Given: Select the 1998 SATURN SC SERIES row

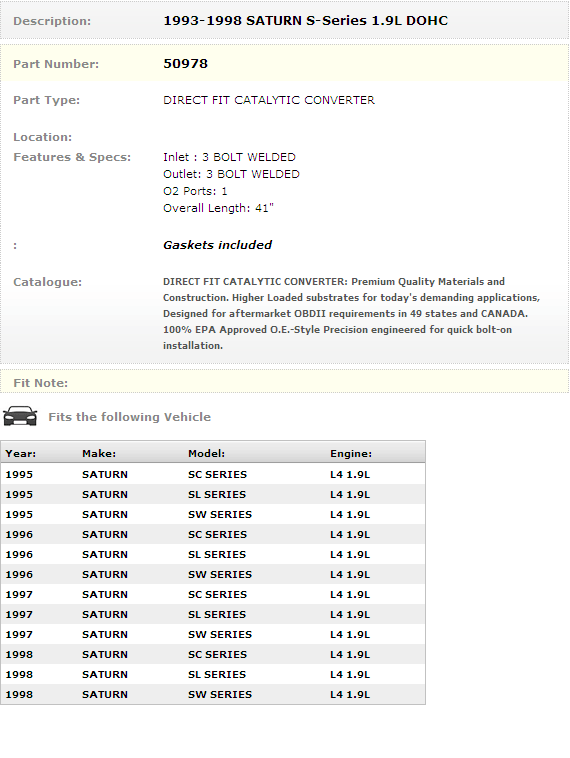Looking at the screenshot, I should (213, 654).
